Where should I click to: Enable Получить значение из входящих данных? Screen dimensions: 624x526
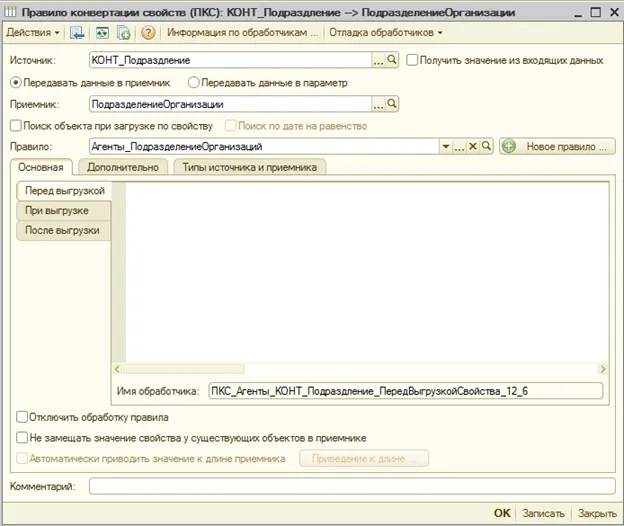(412, 60)
